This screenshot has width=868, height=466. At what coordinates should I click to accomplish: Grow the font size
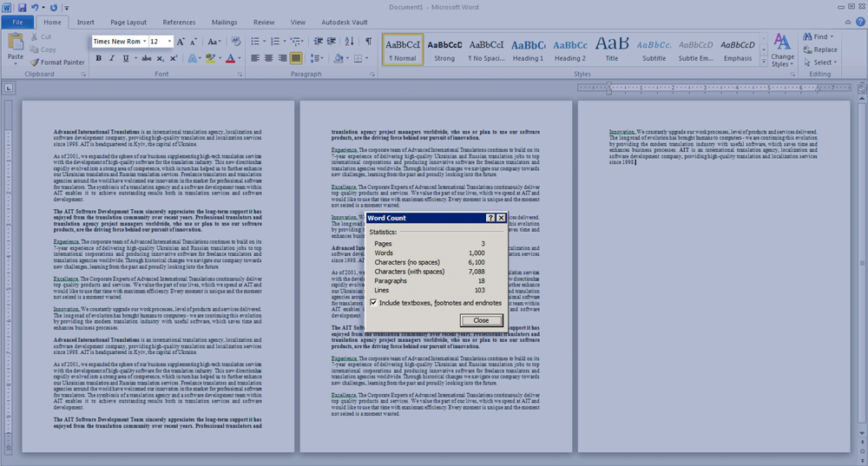181,42
